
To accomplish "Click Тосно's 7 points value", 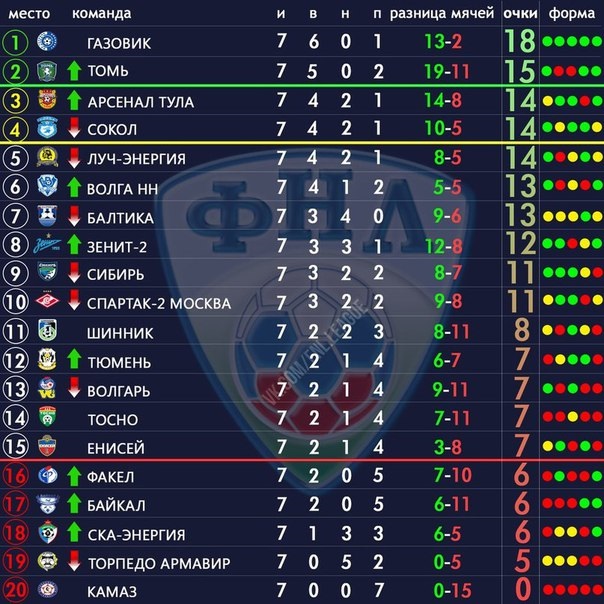I will (x=522, y=417).
